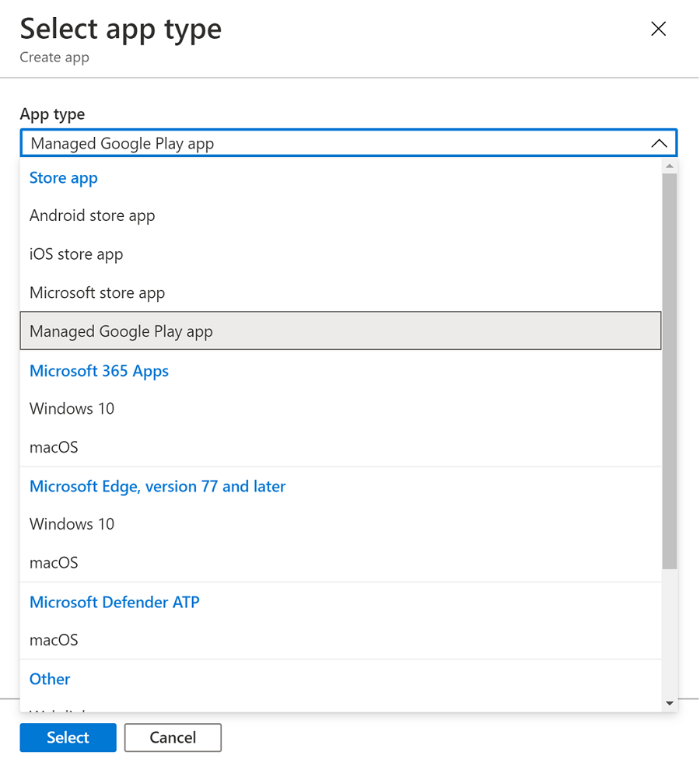This screenshot has width=700, height=766.
Task: Choose Android store app option
Action: coord(341,215)
